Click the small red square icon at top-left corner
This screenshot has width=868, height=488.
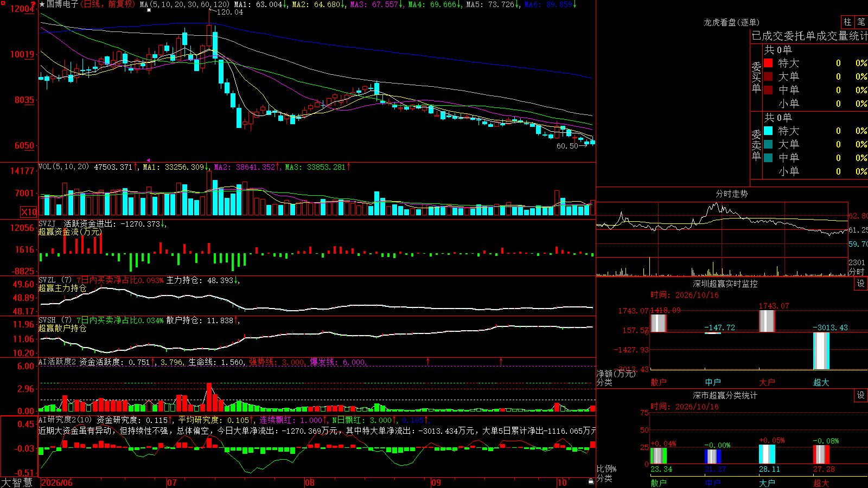(2, 2)
